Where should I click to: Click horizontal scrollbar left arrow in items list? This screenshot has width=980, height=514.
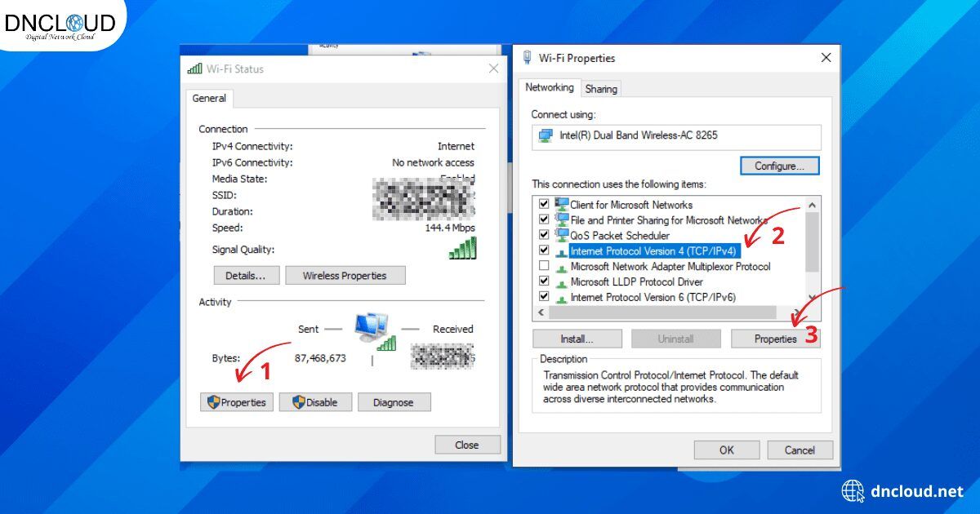[541, 312]
